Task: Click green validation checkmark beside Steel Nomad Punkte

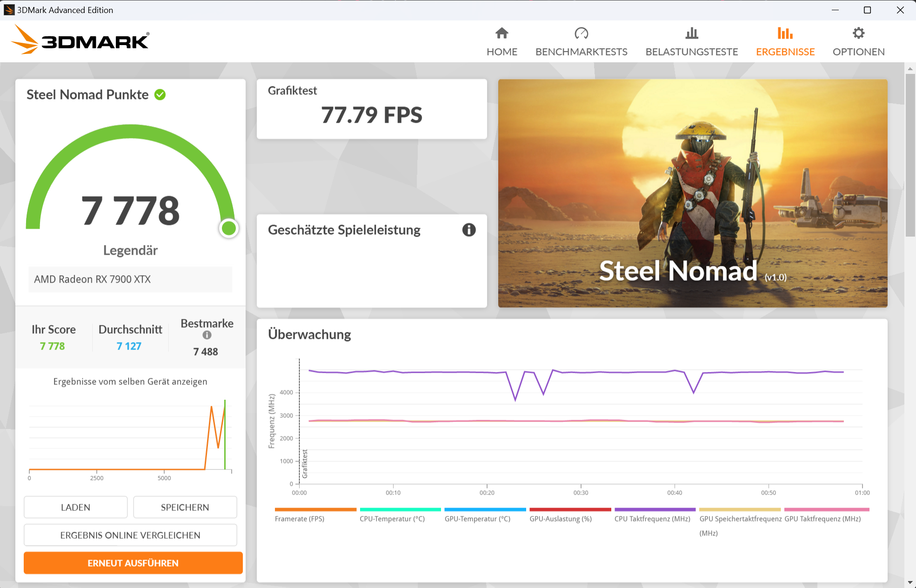Action: tap(160, 95)
